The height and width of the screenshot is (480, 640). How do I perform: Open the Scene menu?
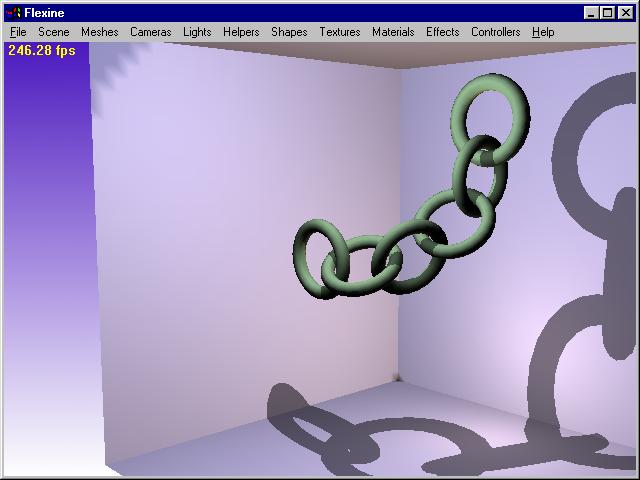tap(53, 32)
